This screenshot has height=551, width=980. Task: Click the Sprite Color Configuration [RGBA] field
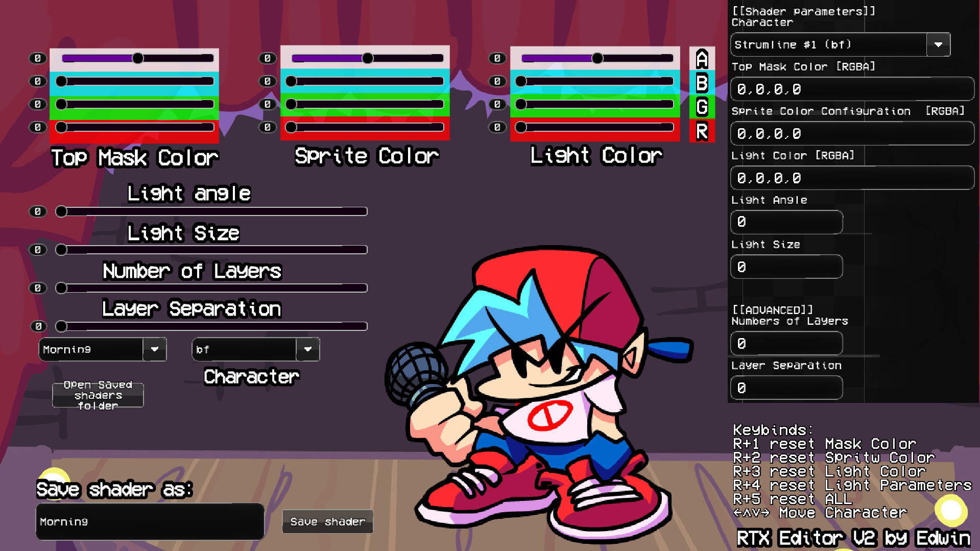point(852,133)
